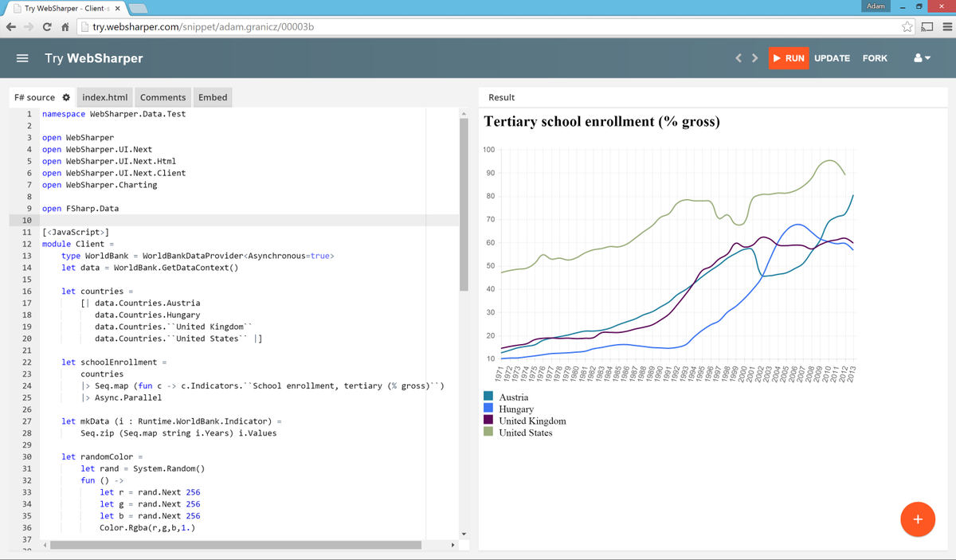This screenshot has height=560, width=956.
Task: Click the Hungary legend label
Action: (516, 409)
